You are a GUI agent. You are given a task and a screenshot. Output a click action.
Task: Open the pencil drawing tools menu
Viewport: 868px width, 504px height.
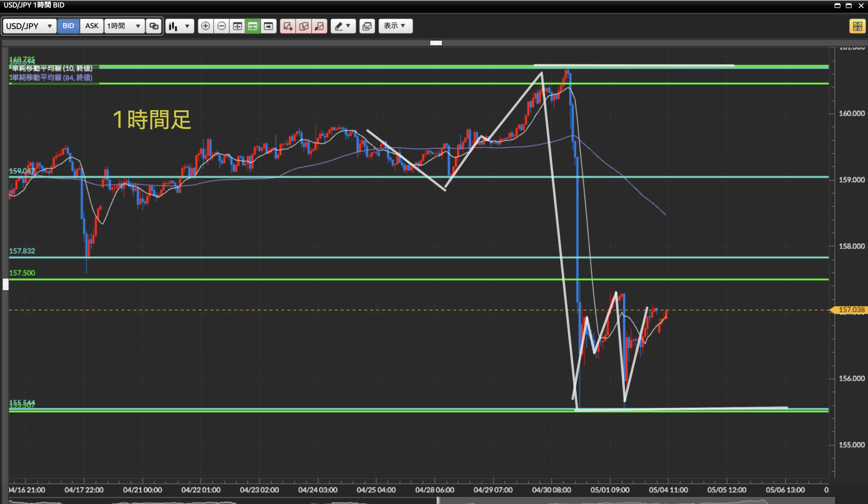point(343,26)
